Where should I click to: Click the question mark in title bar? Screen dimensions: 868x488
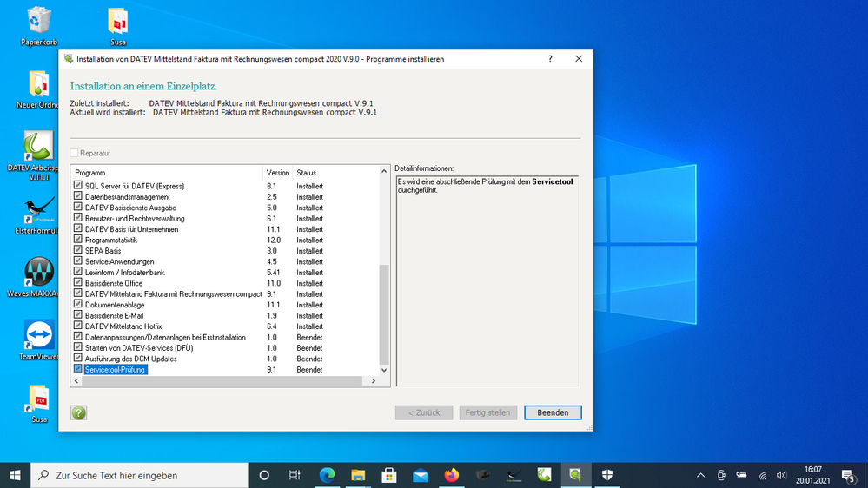point(550,59)
